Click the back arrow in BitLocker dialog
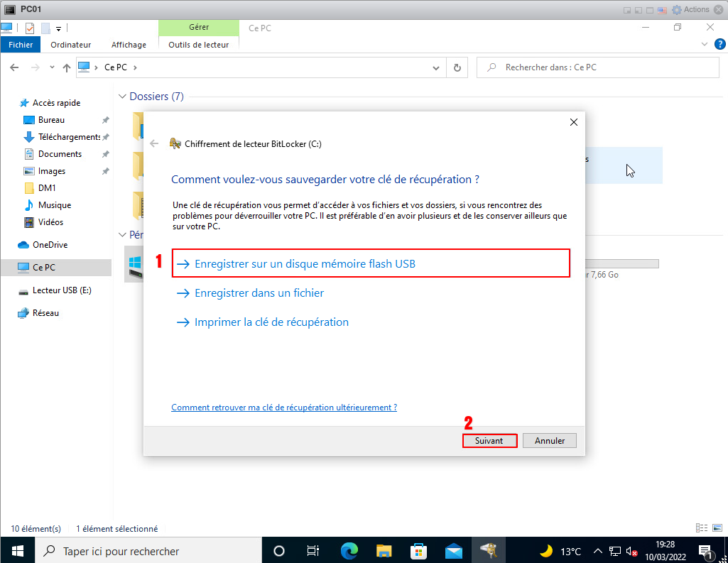Screen dimensions: 728x563 click(154, 143)
